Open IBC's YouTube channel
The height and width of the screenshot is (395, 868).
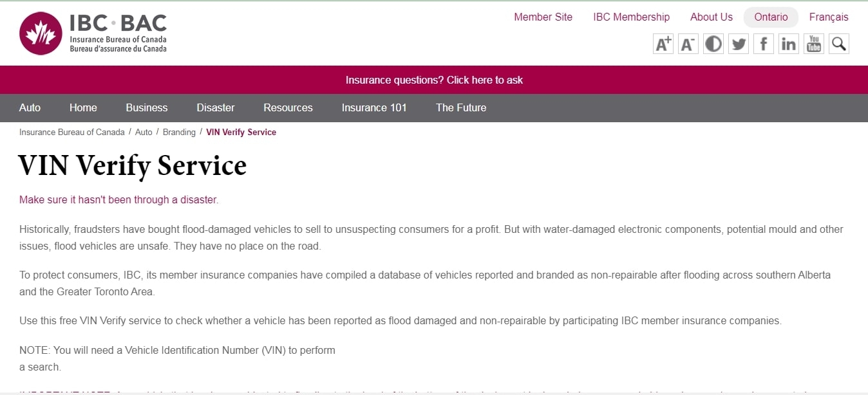click(814, 44)
